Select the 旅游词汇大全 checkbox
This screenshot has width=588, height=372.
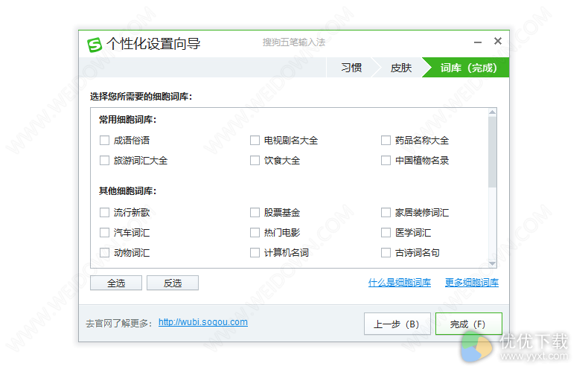[104, 161]
